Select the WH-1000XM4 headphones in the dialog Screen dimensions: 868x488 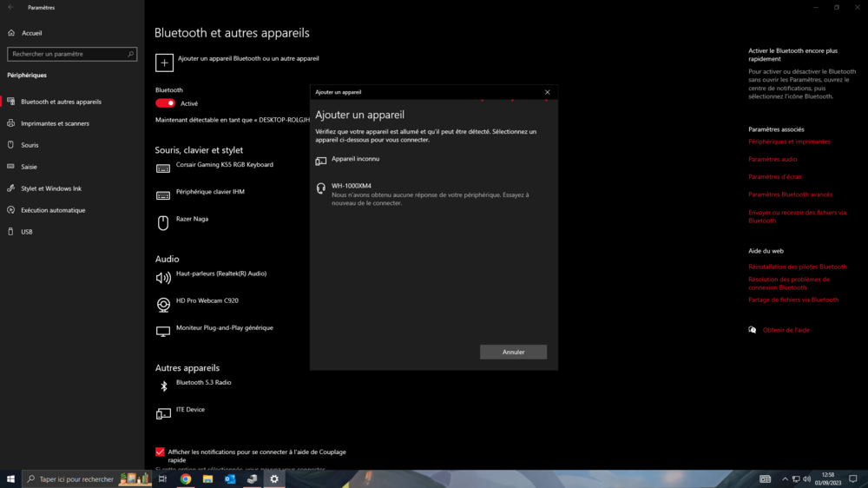pos(351,186)
